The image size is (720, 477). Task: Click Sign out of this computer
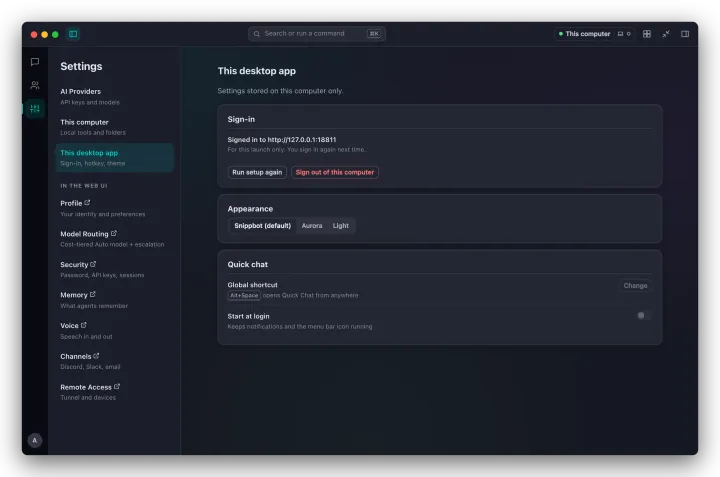[335, 173]
